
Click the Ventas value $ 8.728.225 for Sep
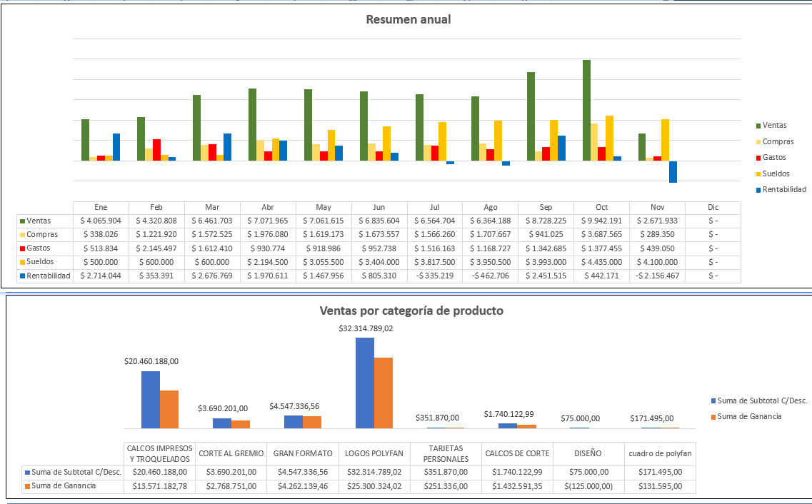coord(546,221)
